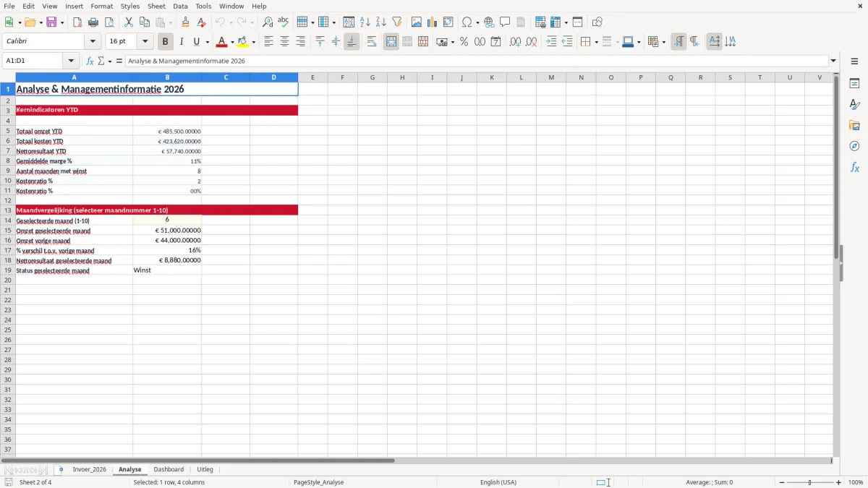Open the Function Wizard next to Name Box
This screenshot has height=488, width=868.
pyautogui.click(x=90, y=61)
